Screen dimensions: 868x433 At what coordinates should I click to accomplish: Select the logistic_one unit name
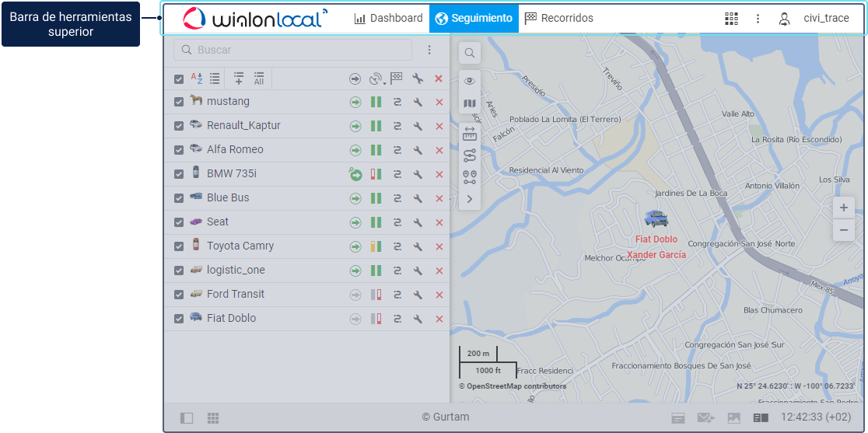tap(236, 271)
